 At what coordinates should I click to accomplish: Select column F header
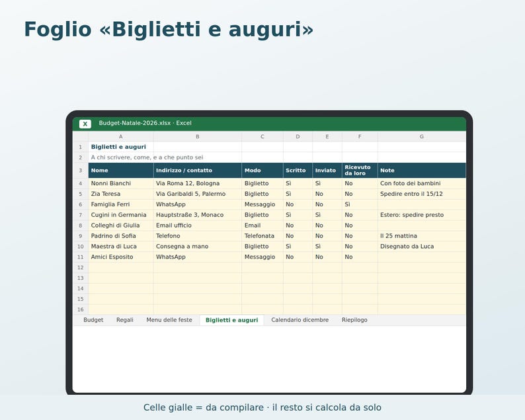tap(360, 136)
